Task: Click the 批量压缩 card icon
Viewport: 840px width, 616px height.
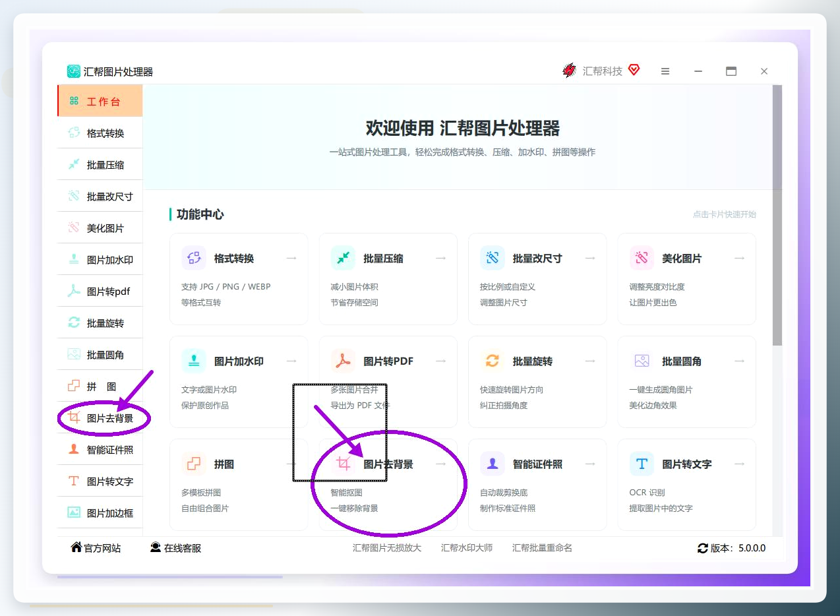Action: [343, 258]
